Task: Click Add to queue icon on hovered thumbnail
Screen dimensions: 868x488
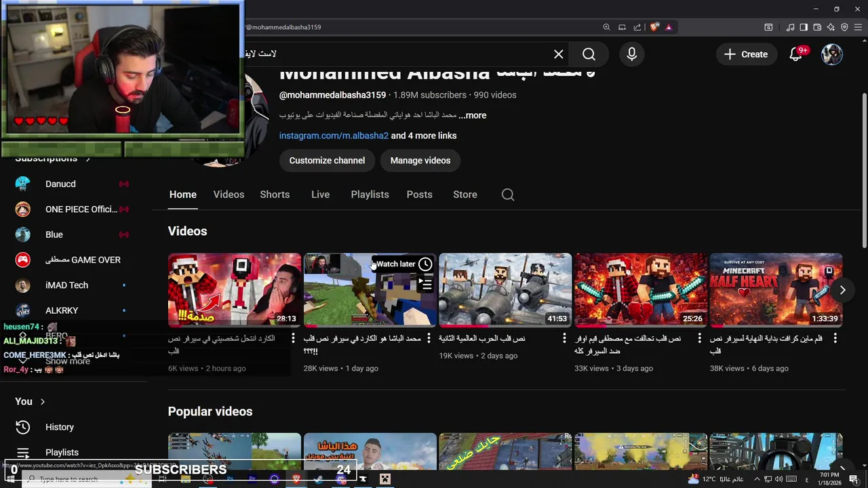Action: [425, 283]
